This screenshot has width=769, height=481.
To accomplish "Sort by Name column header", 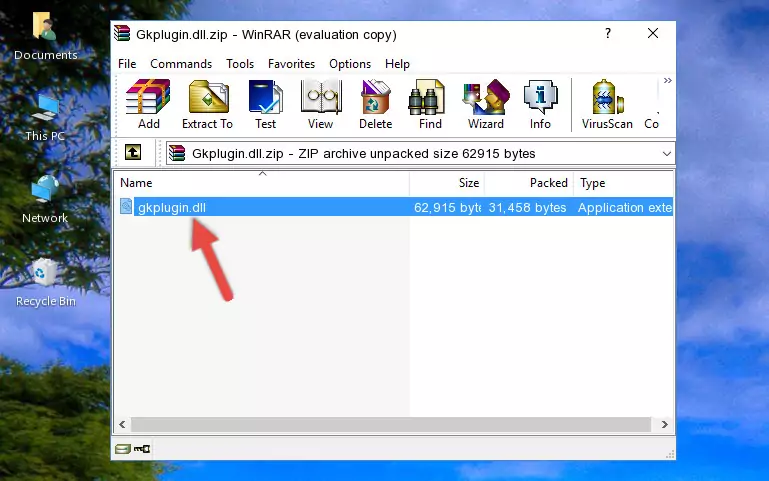I will point(262,183).
